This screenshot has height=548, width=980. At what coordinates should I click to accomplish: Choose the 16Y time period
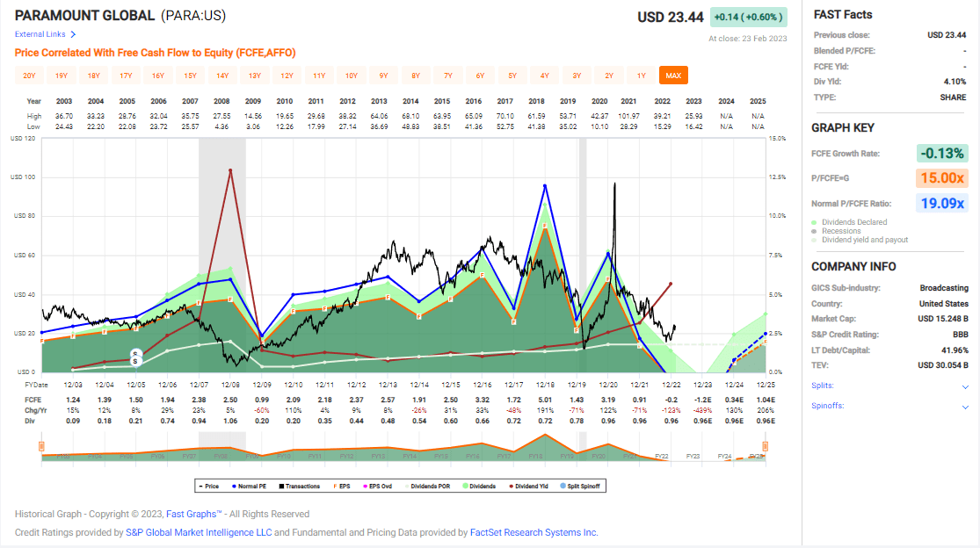point(158,76)
